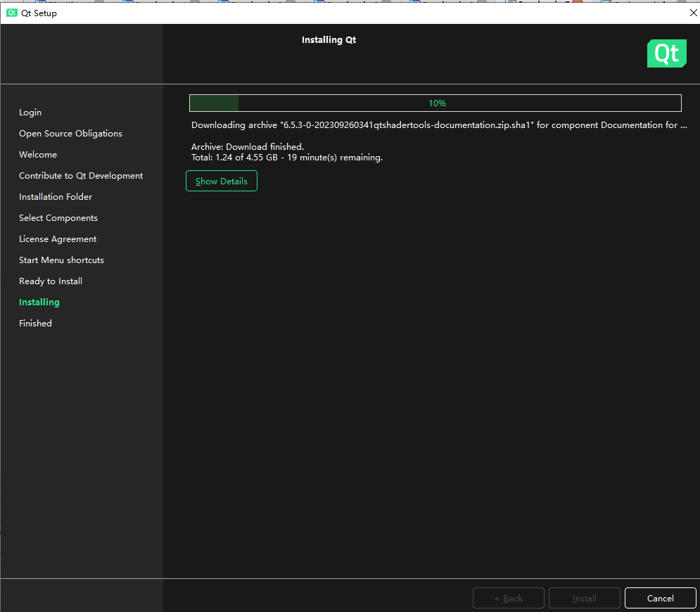Viewport: 700px width, 612px height.
Task: Click 'Archive: Download finished.' text
Action: (x=248, y=146)
